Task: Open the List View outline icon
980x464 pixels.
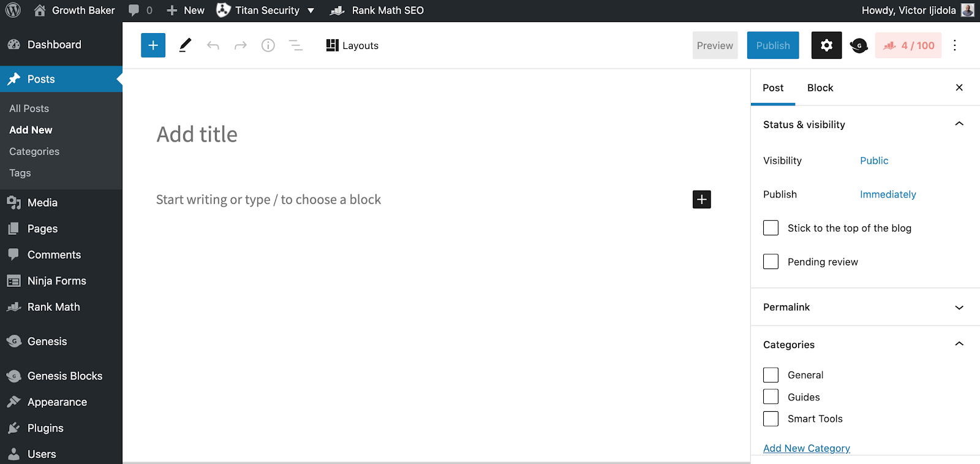Action: pyautogui.click(x=296, y=45)
